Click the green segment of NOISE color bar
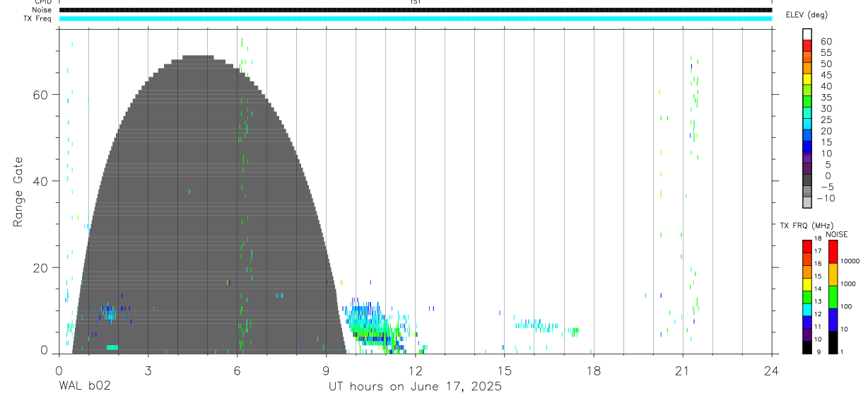868x401 pixels. click(x=833, y=297)
